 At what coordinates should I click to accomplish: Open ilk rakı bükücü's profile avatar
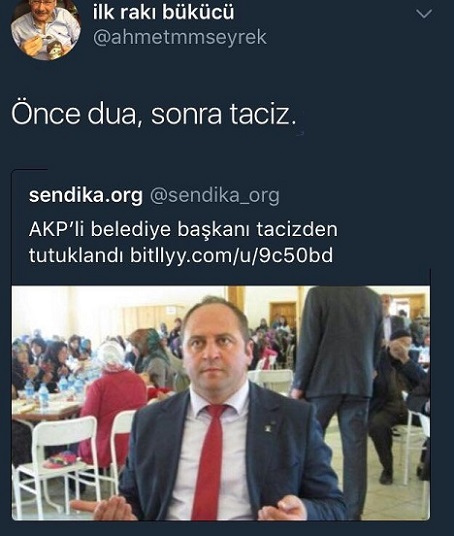[x=45, y=28]
